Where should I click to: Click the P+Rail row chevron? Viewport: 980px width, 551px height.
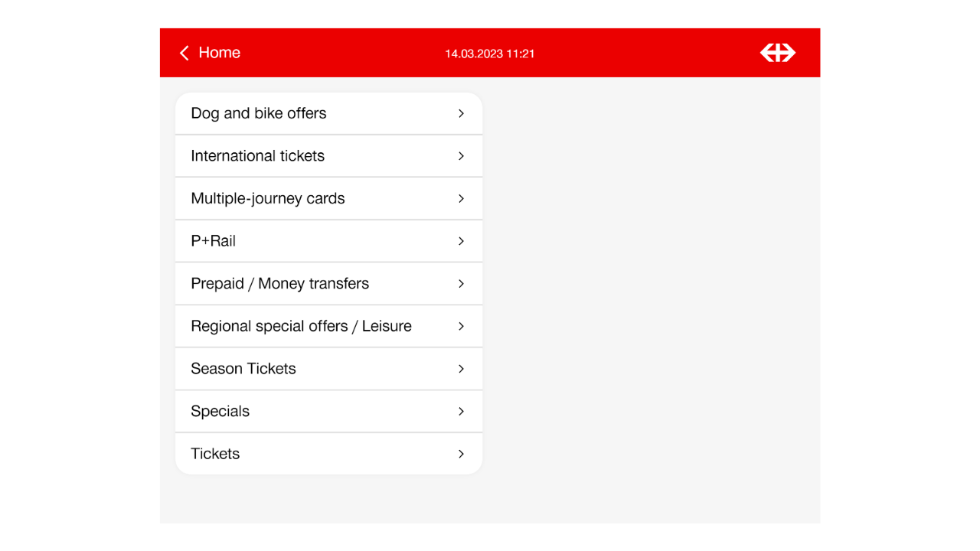coord(461,241)
